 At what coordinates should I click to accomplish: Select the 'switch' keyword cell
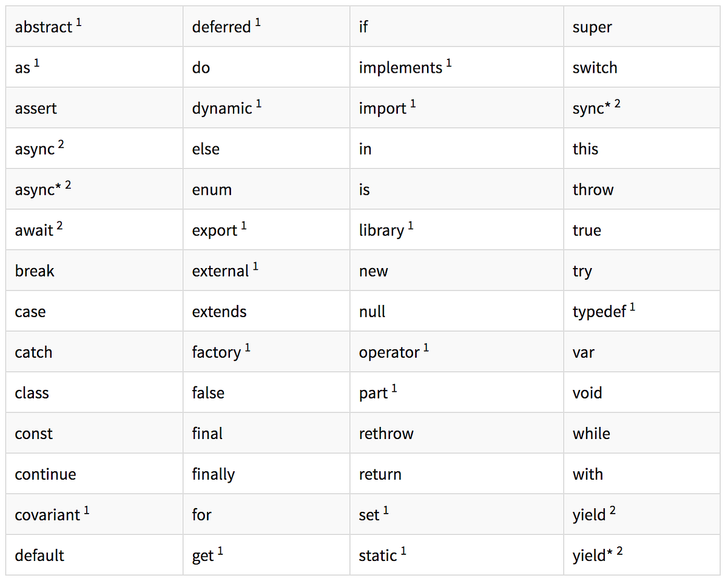point(642,67)
